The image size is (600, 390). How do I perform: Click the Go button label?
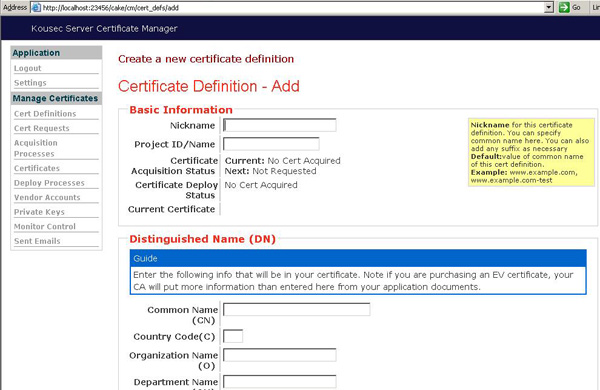[x=577, y=7]
